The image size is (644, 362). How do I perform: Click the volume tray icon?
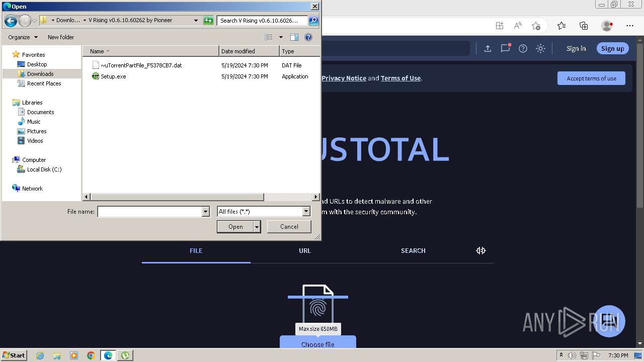click(x=573, y=355)
